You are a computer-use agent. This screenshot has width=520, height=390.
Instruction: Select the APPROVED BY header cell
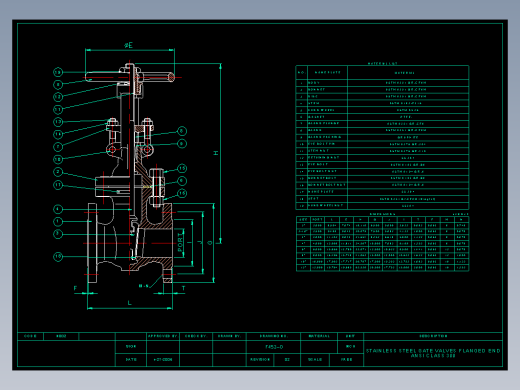[x=163, y=336]
